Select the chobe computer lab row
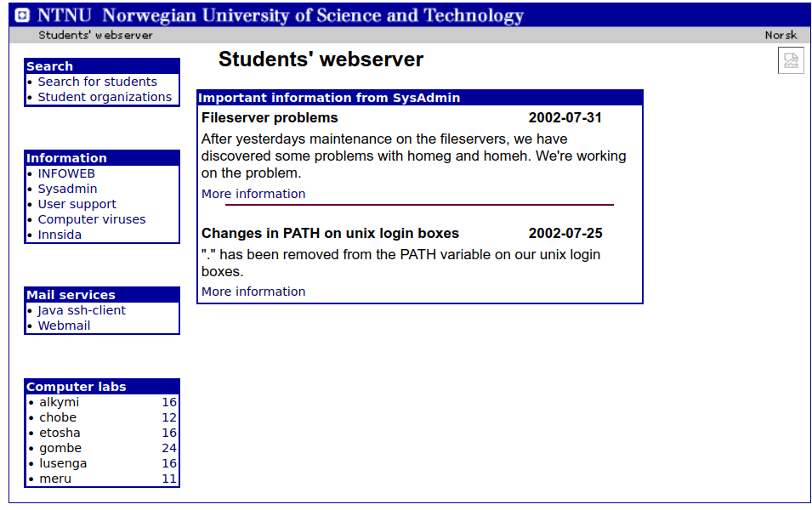This screenshot has width=812, height=510. pos(102,417)
